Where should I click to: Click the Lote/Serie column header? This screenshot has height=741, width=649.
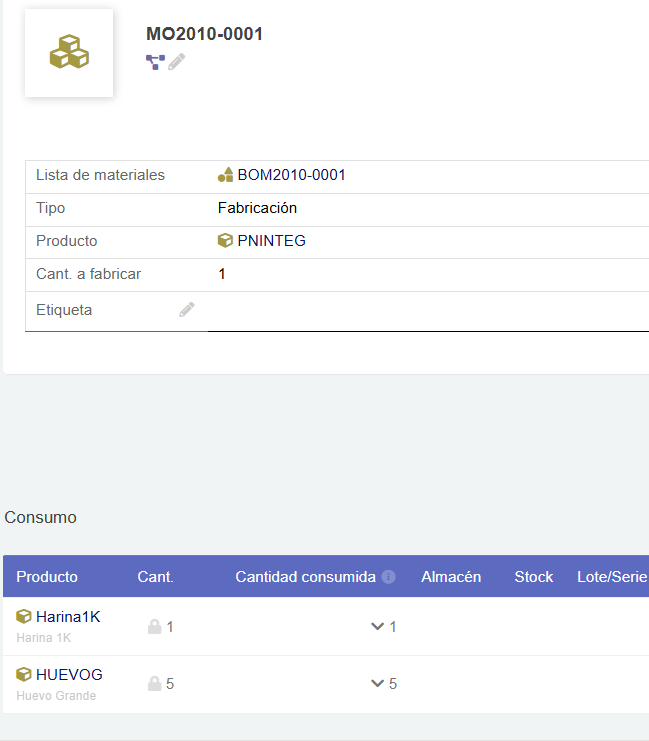612,577
